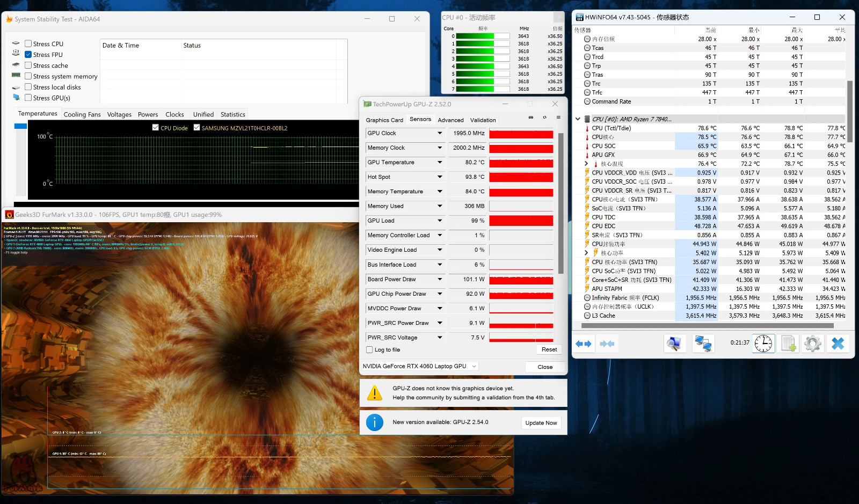Reset the HWiNFO timer clock icon
859x504 pixels.
pos(763,344)
